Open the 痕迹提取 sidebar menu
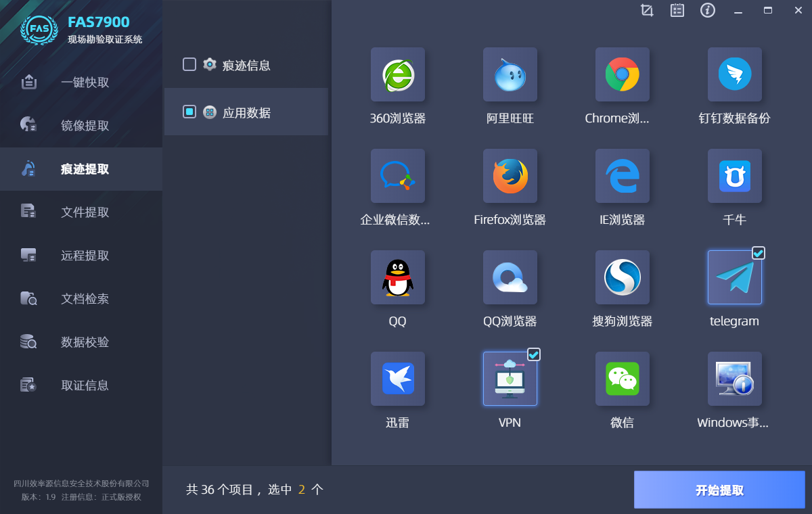 (x=81, y=169)
